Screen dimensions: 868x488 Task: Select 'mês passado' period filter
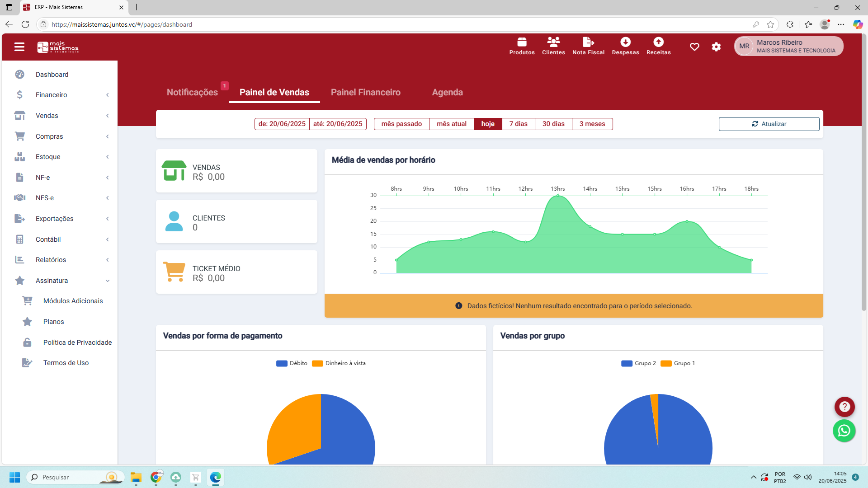tap(401, 124)
